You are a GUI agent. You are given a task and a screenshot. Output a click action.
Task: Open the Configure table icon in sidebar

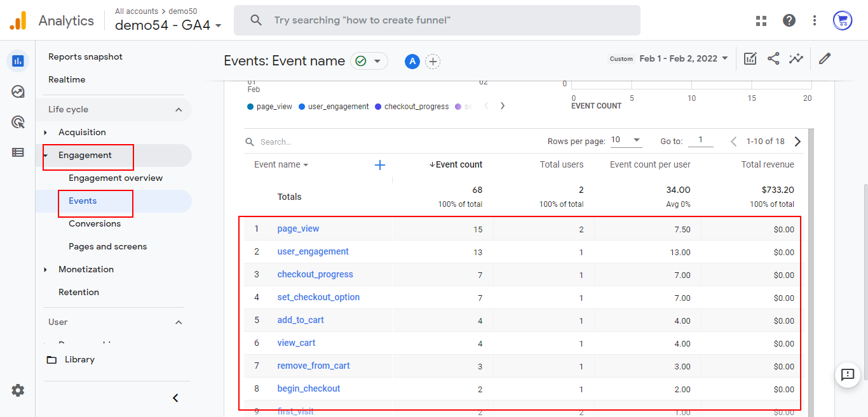click(x=18, y=152)
